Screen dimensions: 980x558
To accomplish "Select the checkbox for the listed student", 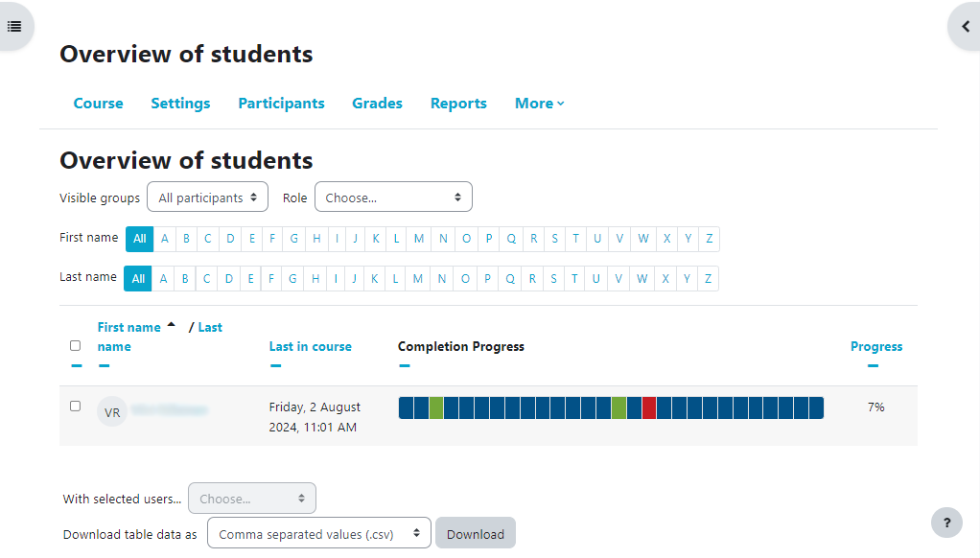I will tap(76, 406).
